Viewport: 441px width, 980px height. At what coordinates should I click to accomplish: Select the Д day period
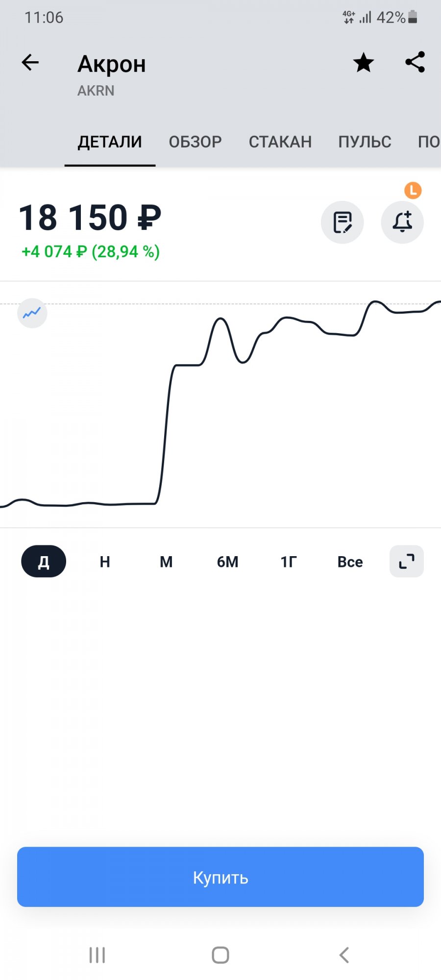(x=44, y=562)
